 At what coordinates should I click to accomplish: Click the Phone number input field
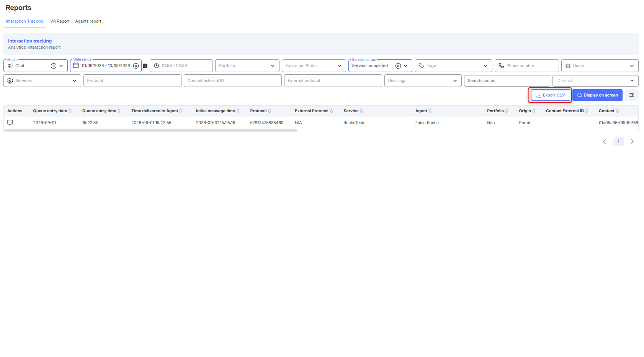tap(526, 66)
